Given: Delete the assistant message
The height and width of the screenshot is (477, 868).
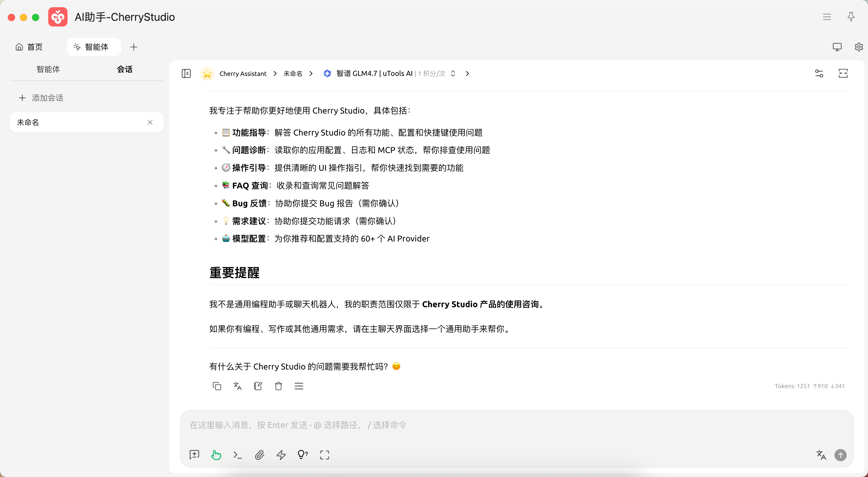Looking at the screenshot, I should [278, 386].
